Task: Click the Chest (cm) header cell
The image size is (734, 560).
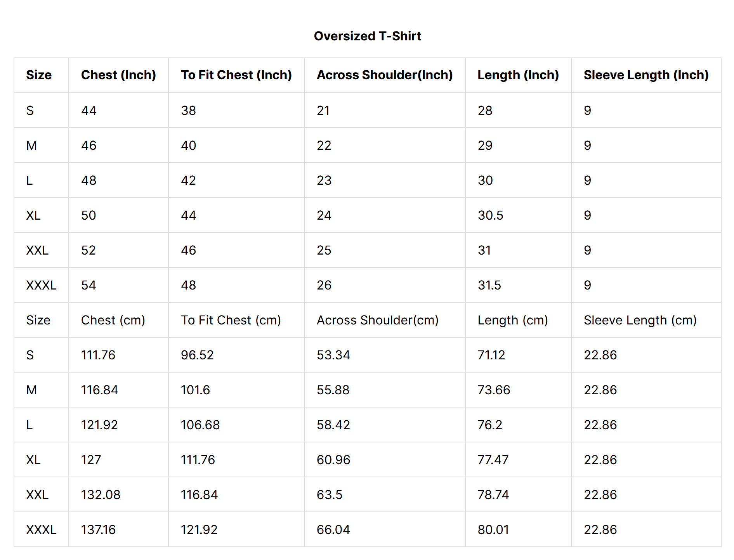Action: tap(113, 320)
